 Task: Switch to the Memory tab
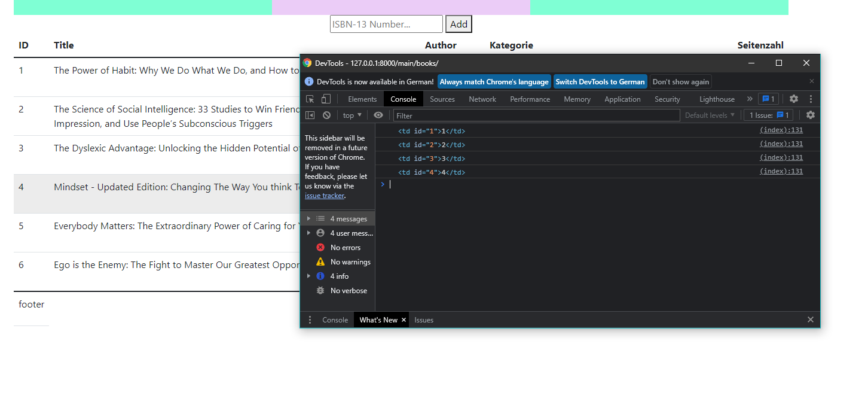pos(577,99)
